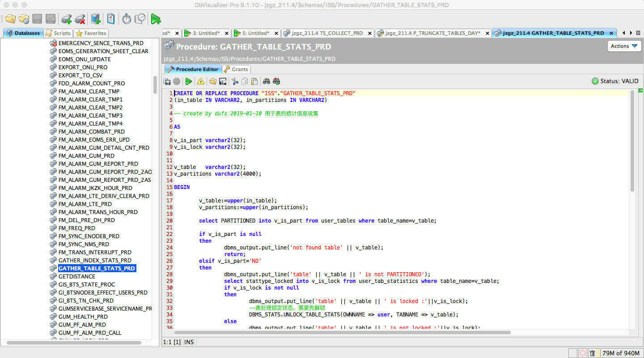This screenshot has height=358, width=644.
Task: Close the P_TRUNCATE_TABLES_DAY tab
Action: coord(487,33)
